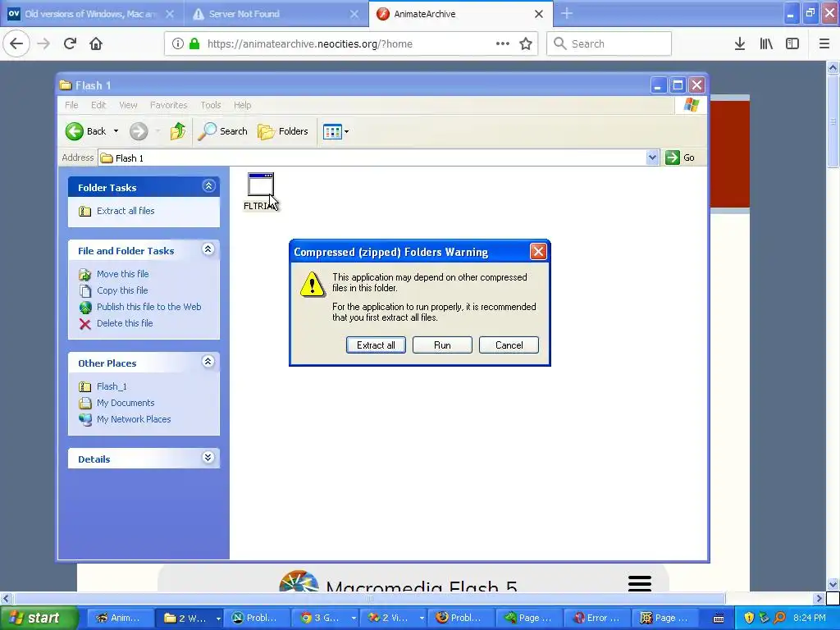Click the Firefox Search box
The height and width of the screenshot is (630, 840).
[609, 43]
